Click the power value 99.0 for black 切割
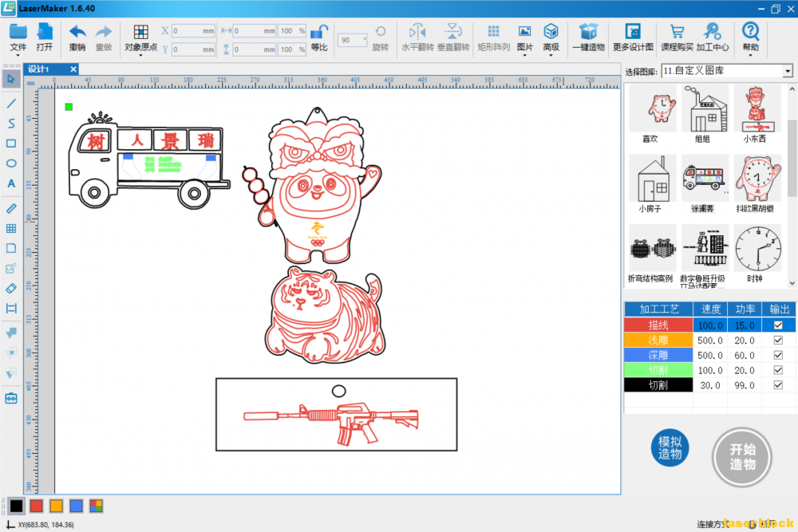 tap(744, 385)
